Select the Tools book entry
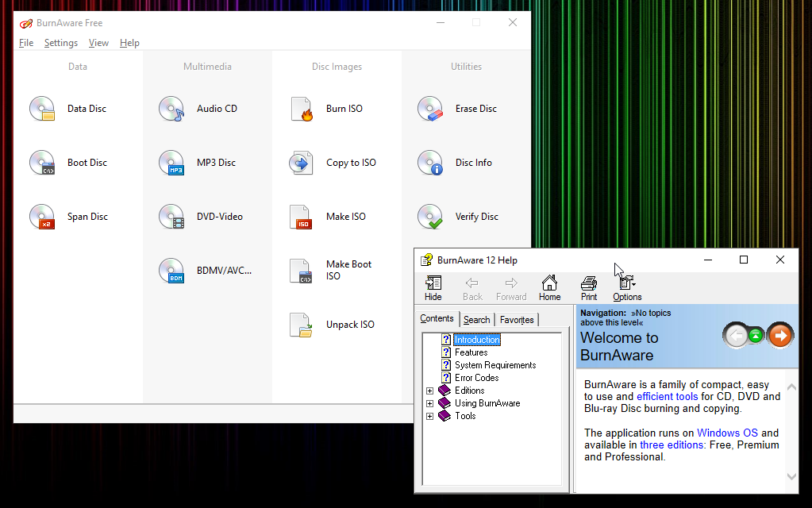 465,416
